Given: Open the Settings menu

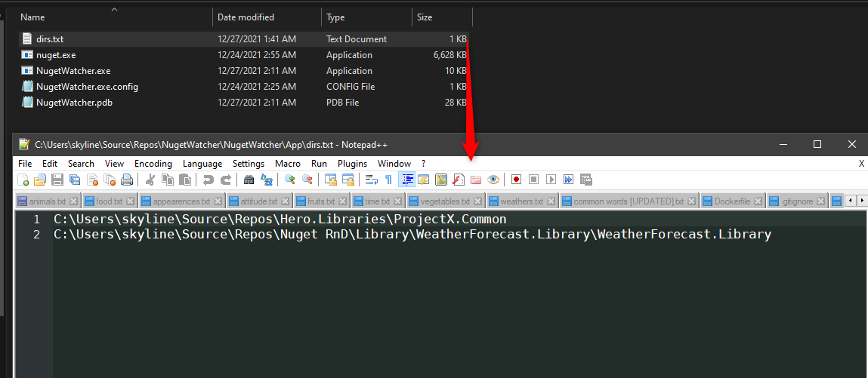Looking at the screenshot, I should tap(249, 164).
